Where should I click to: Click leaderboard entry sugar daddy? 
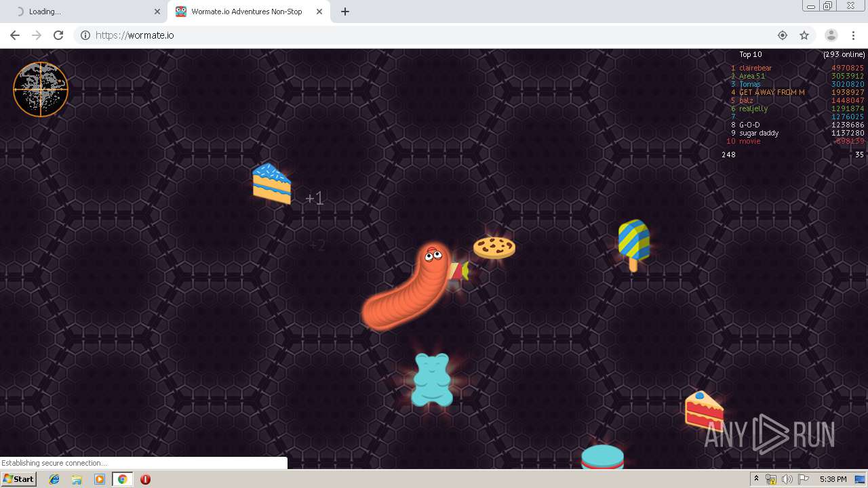pos(759,133)
